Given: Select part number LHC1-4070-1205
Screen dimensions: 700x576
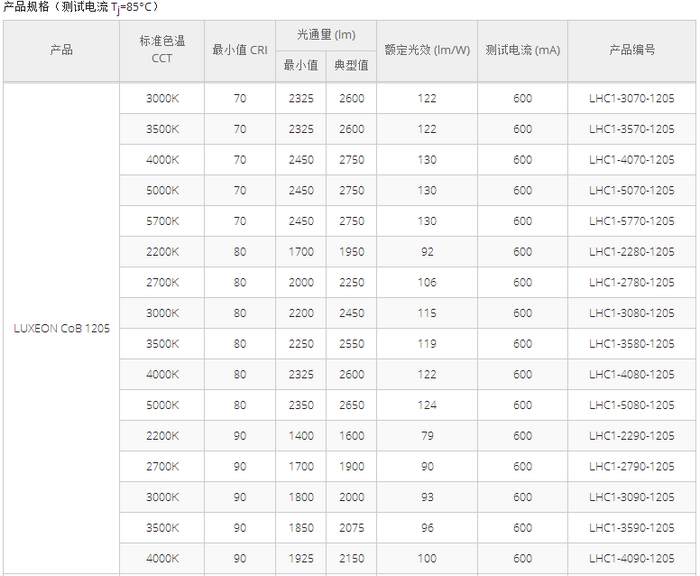Looking at the screenshot, I should [x=632, y=160].
